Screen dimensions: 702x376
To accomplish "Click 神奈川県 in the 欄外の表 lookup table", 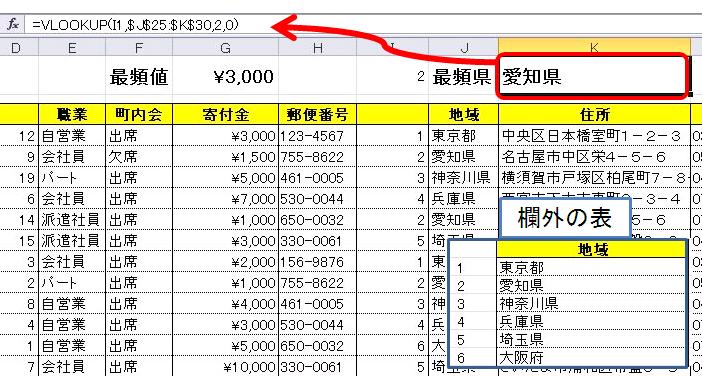I will click(591, 303).
